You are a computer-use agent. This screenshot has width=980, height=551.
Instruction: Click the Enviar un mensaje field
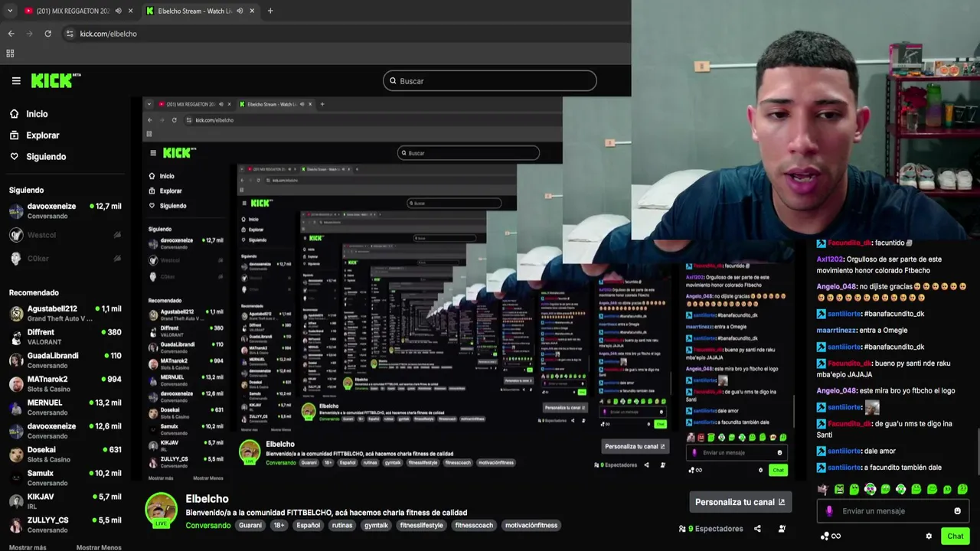tap(893, 511)
